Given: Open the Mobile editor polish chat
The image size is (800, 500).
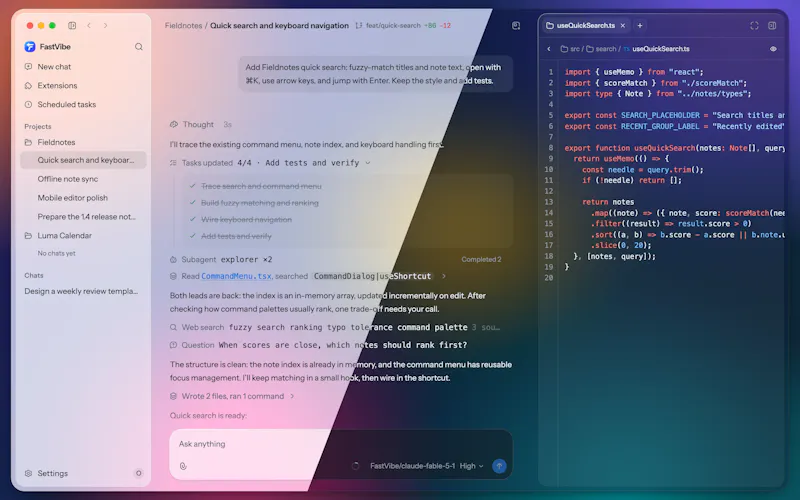Looking at the screenshot, I should 83,198.
